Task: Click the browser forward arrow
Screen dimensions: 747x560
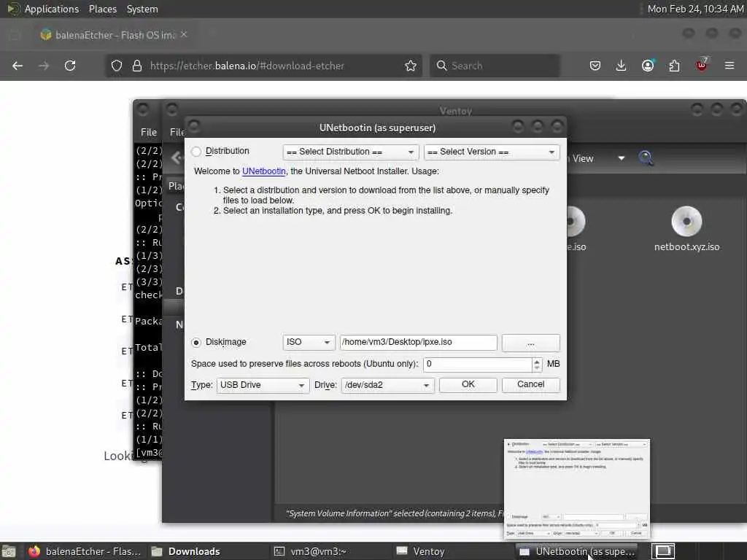Action: 44,66
